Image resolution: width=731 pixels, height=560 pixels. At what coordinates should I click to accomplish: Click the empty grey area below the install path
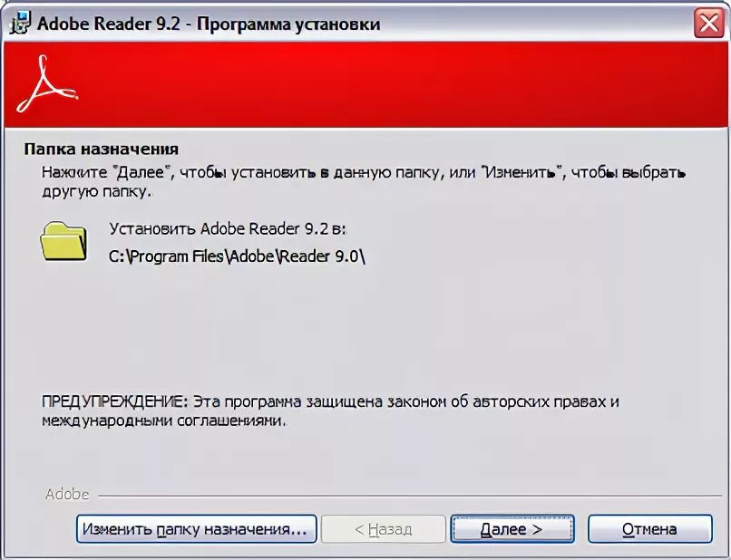tap(365, 326)
